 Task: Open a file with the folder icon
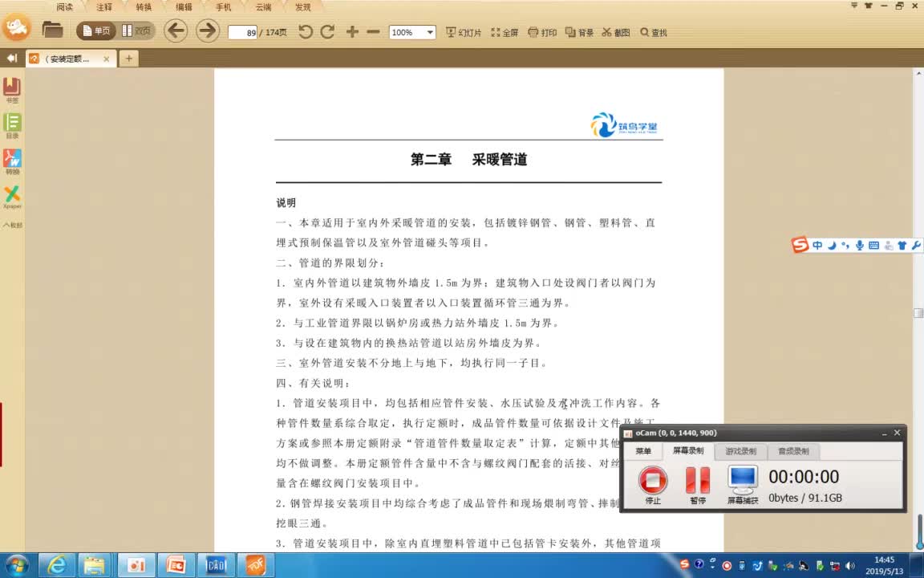(x=52, y=30)
